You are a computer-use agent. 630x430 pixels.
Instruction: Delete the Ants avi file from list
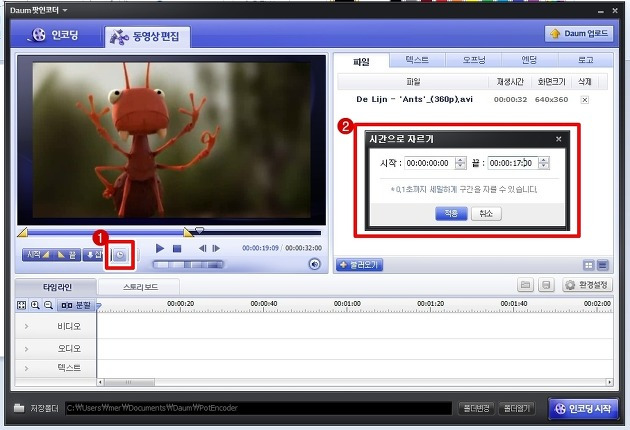click(585, 100)
